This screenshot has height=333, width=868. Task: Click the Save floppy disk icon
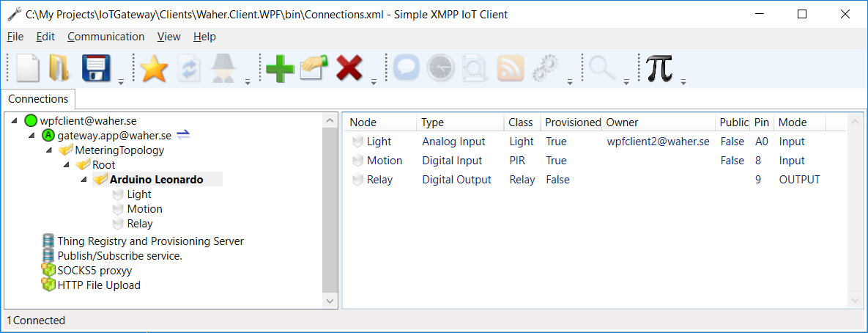click(x=97, y=68)
